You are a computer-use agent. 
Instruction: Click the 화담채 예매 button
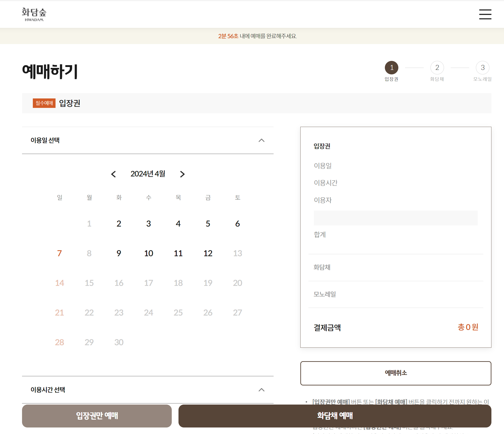[x=335, y=416]
